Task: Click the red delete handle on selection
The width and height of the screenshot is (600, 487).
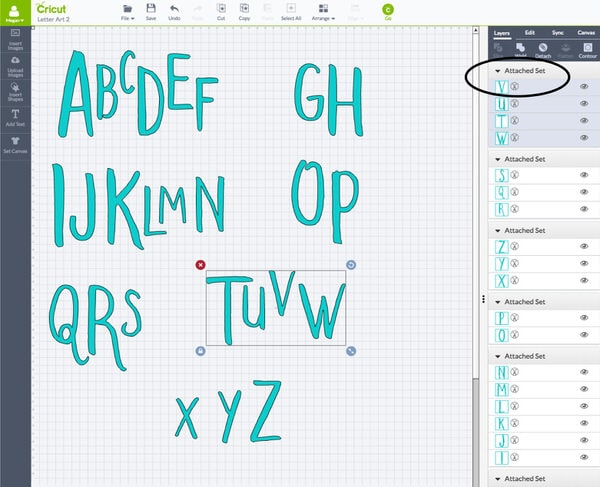Action: [201, 265]
